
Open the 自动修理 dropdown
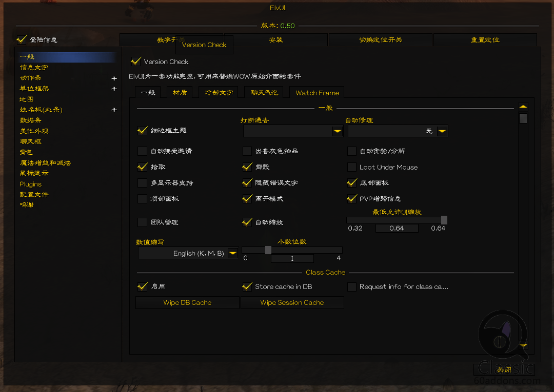tap(398, 131)
